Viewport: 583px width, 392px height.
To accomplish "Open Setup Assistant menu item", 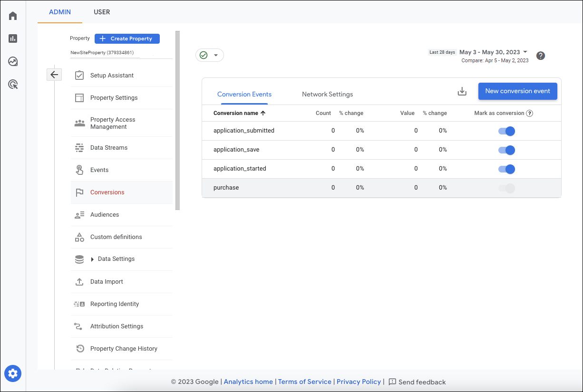I will pos(122,76).
